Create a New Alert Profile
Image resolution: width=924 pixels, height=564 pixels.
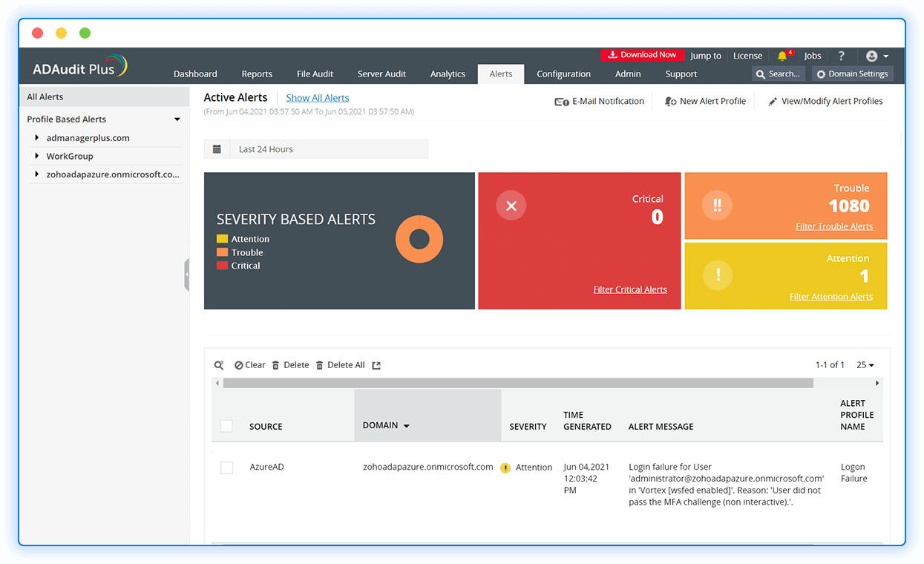coord(706,101)
